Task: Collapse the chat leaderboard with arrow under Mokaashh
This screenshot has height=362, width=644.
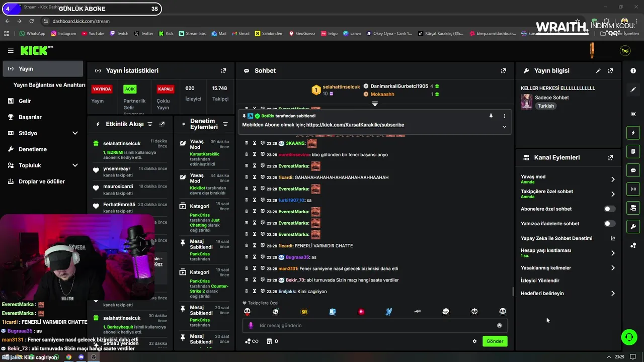Action: coord(375,104)
